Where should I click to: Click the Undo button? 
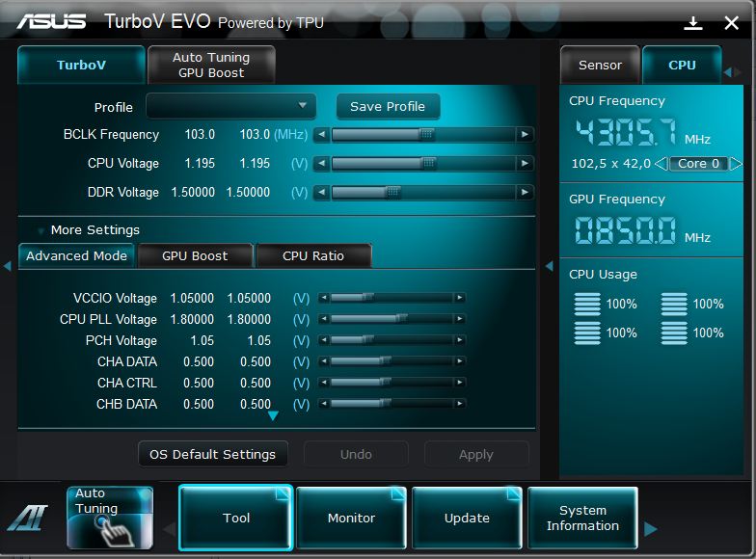point(356,455)
